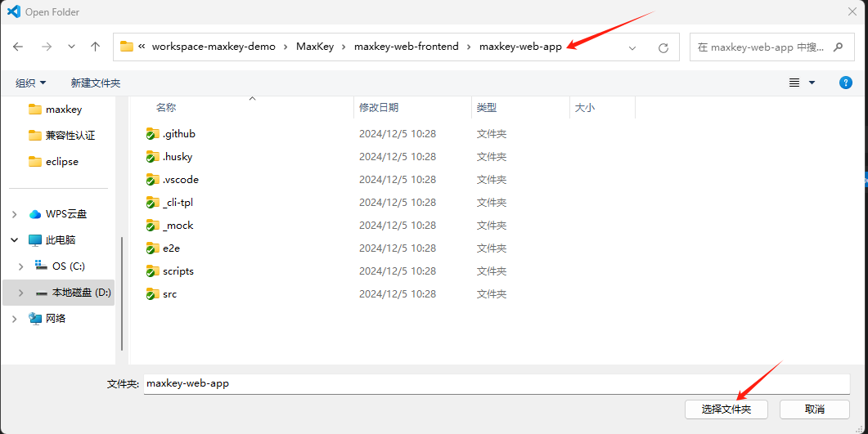The height and width of the screenshot is (434, 868).
Task: Click maxkey-web-app breadcrumb segment
Action: (x=520, y=47)
